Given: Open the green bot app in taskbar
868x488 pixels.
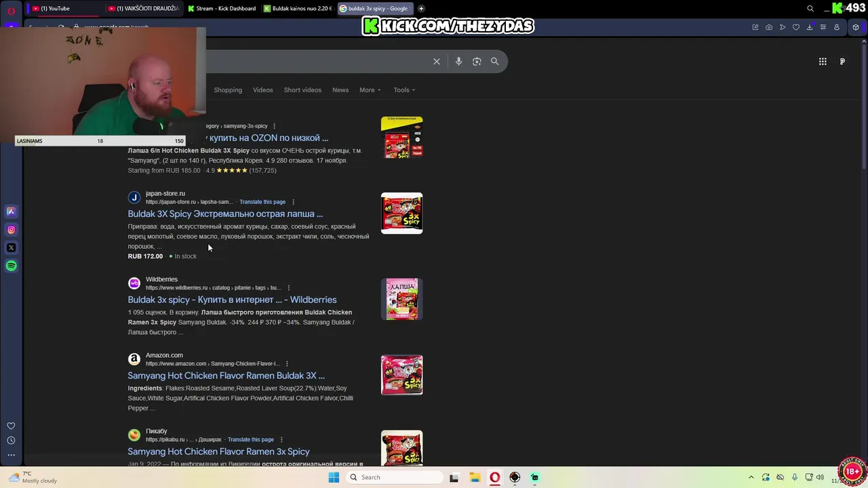Looking at the screenshot, I should coord(535,477).
